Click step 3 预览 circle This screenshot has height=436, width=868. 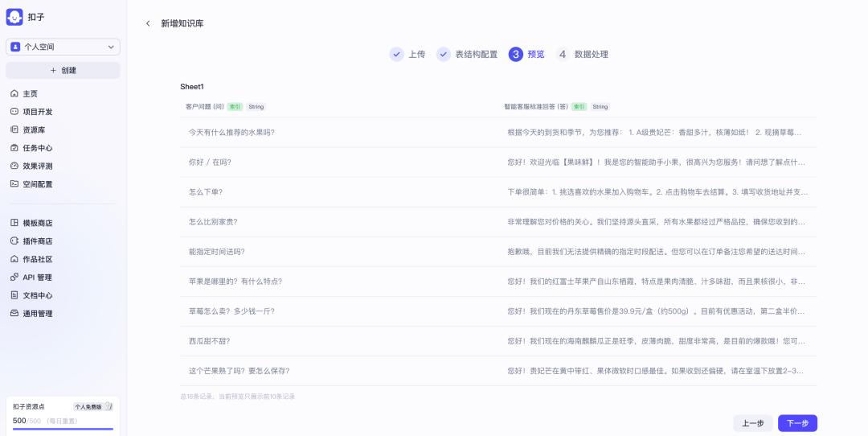coord(516,54)
